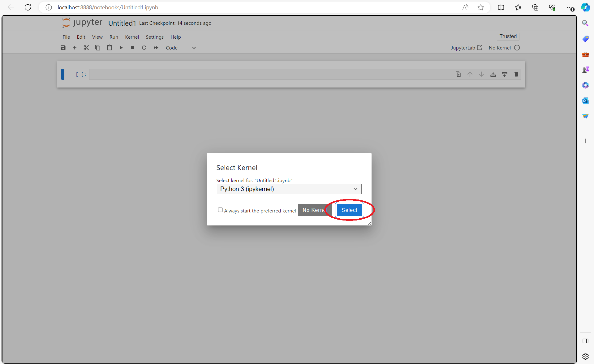Duplicate the cell using its toolbar icon
Image resolution: width=594 pixels, height=364 pixels.
point(458,74)
